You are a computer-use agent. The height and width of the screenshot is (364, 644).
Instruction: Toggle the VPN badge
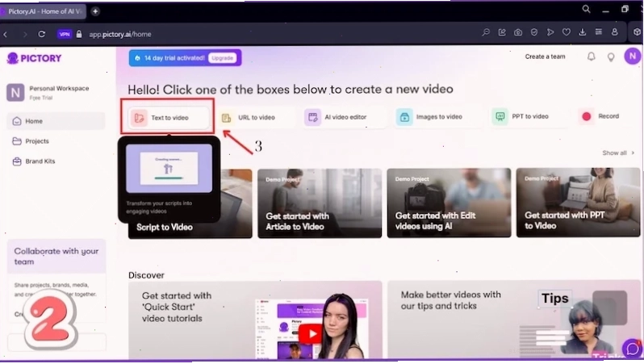click(65, 34)
